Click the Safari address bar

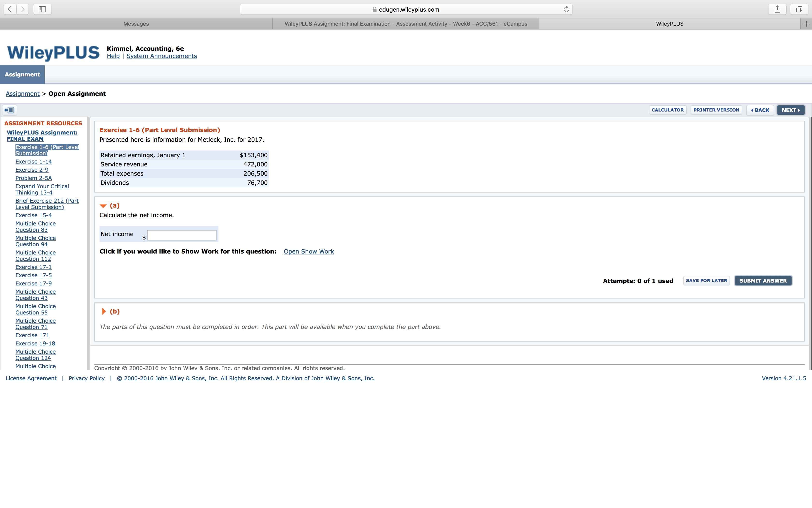406,9
